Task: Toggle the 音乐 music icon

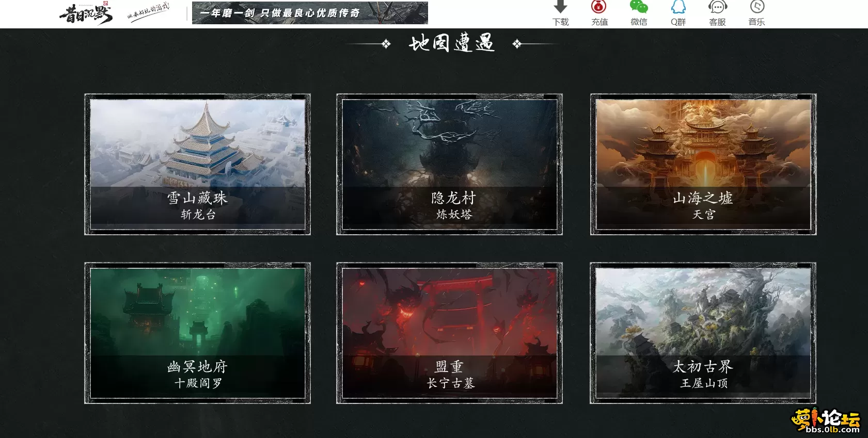Action: coord(757,7)
